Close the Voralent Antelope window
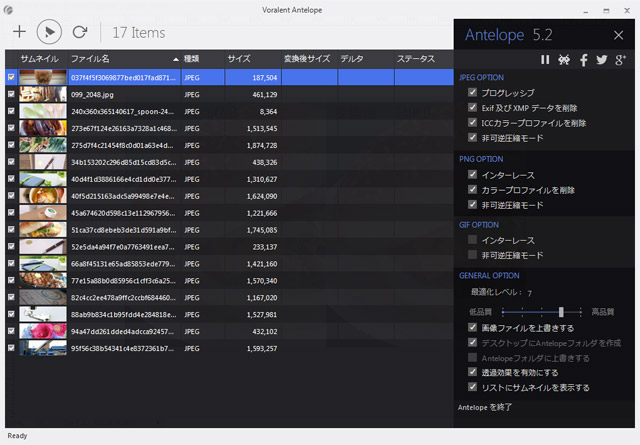 (x=627, y=11)
